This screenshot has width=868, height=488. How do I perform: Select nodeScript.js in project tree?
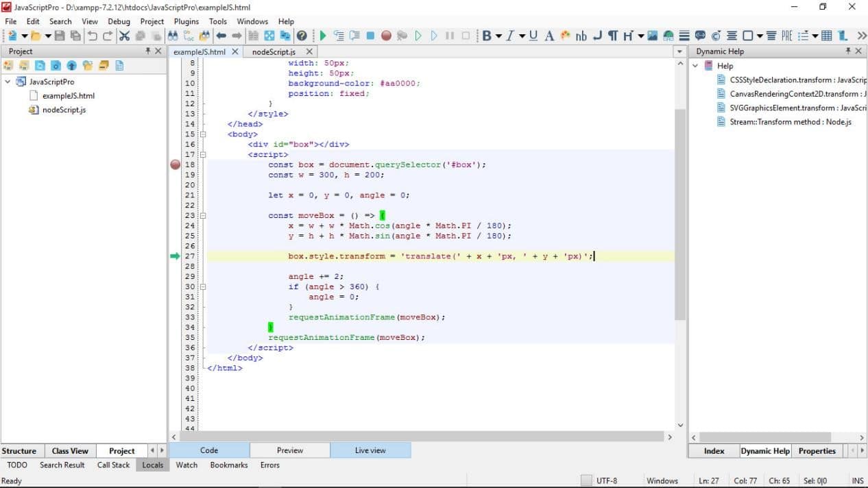pos(64,110)
